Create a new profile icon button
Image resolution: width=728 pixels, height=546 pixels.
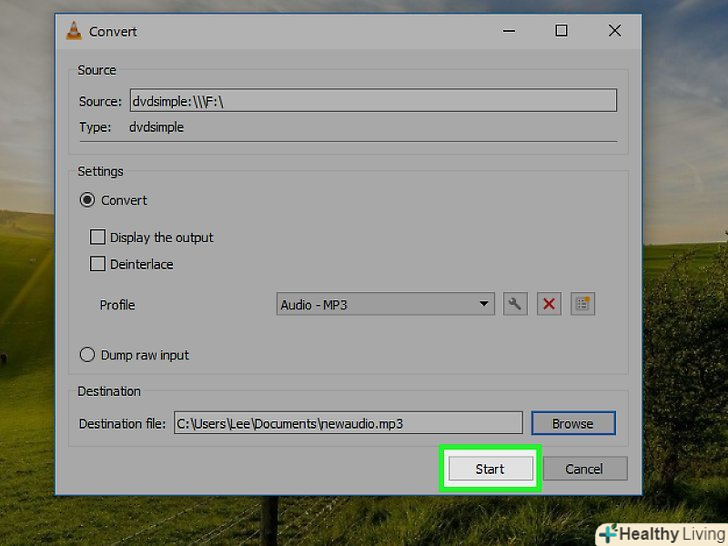tap(583, 304)
